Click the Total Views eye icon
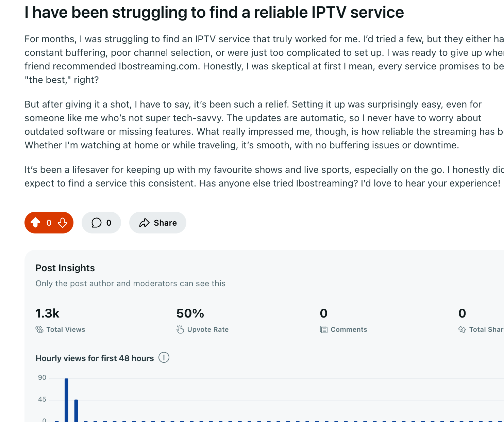Viewport: 504px width, 422px height. pos(39,329)
